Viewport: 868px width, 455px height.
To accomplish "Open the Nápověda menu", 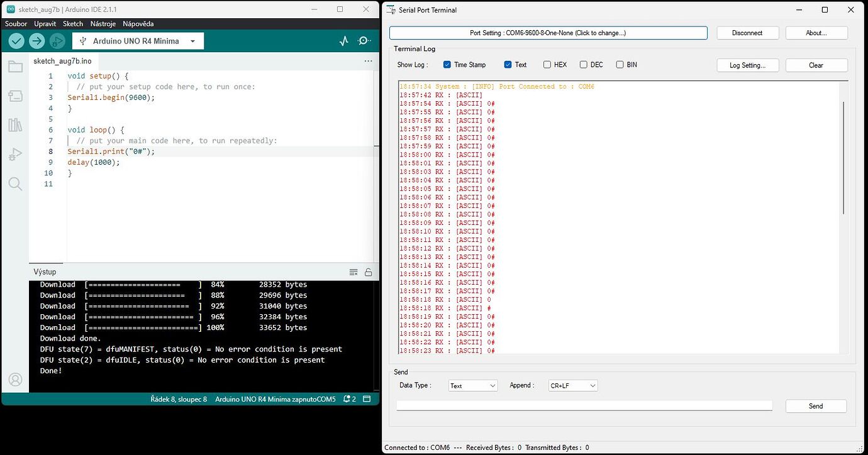I will (x=138, y=23).
